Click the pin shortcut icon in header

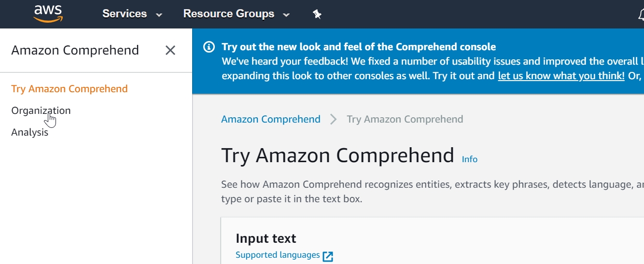click(x=317, y=14)
